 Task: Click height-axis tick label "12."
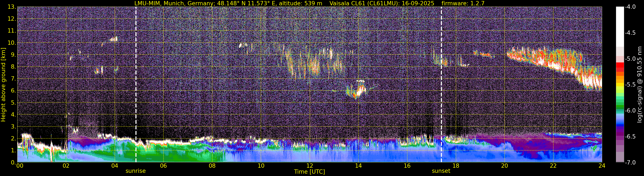[12, 19]
